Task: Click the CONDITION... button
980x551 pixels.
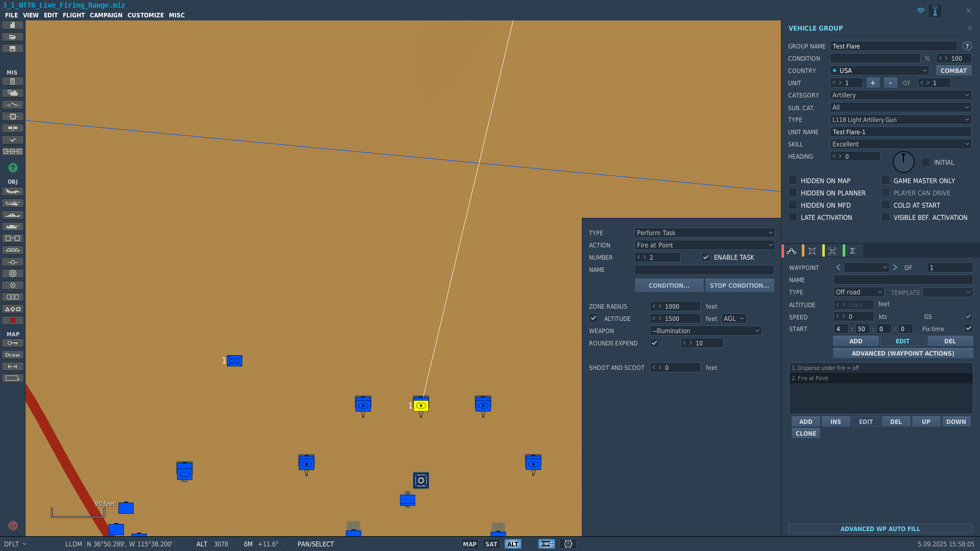Action: click(x=669, y=285)
